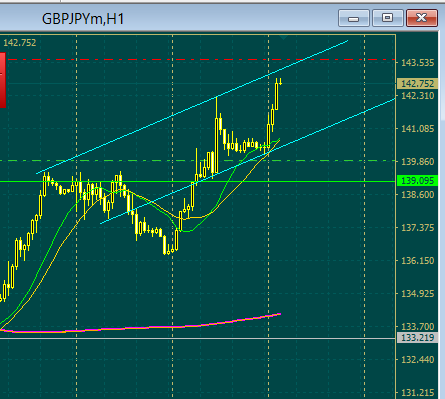Click the 142.752 bid text in chart corner
The height and width of the screenshot is (399, 445).
point(20,43)
